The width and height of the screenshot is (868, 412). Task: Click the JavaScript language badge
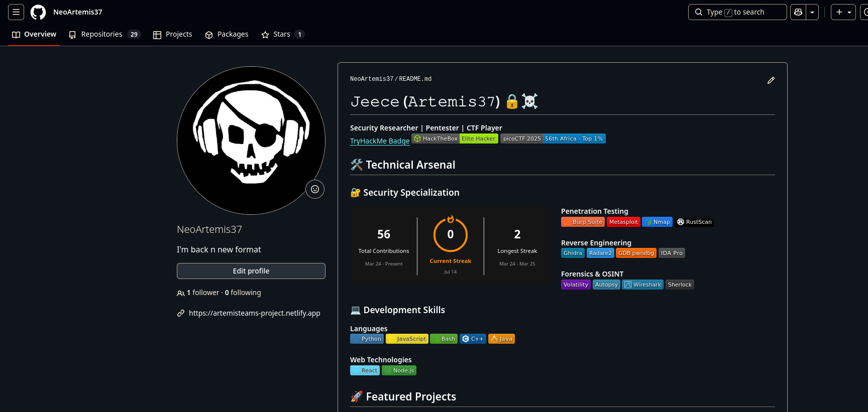(x=407, y=339)
